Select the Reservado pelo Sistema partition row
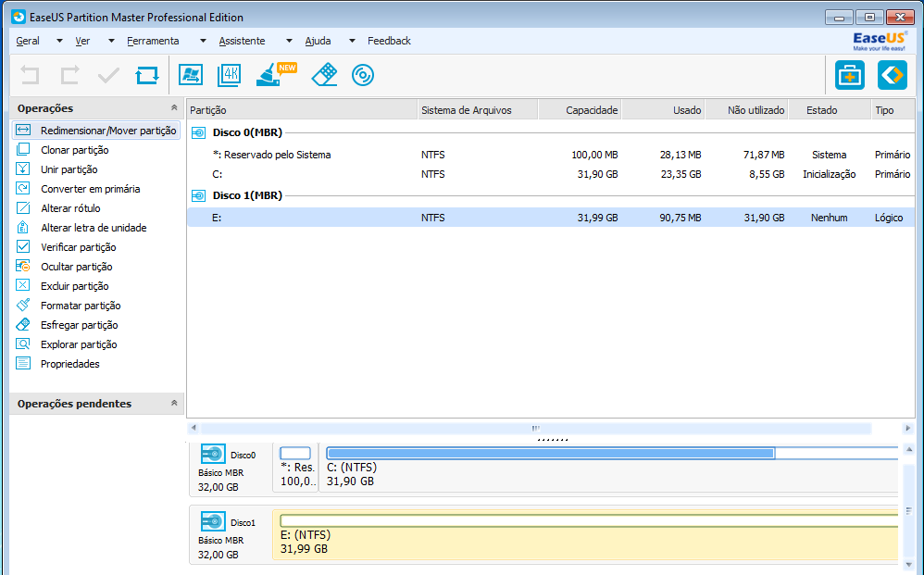This screenshot has height=575, width=924. tap(551, 155)
